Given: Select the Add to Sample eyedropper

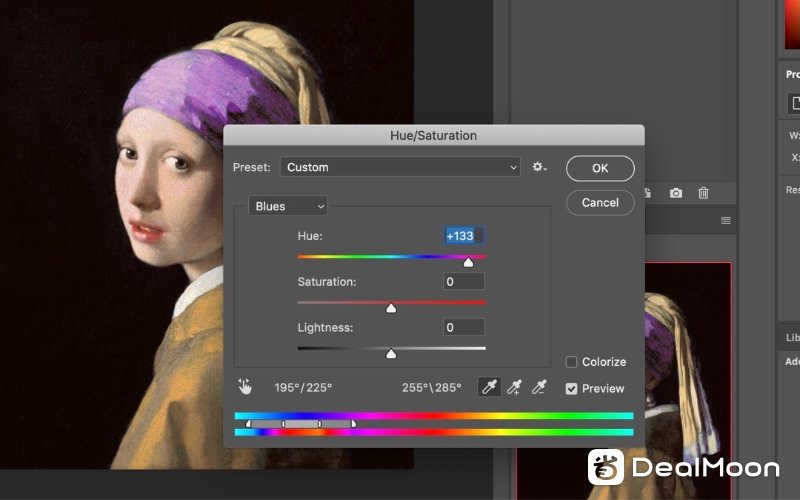Looking at the screenshot, I should pyautogui.click(x=514, y=387).
